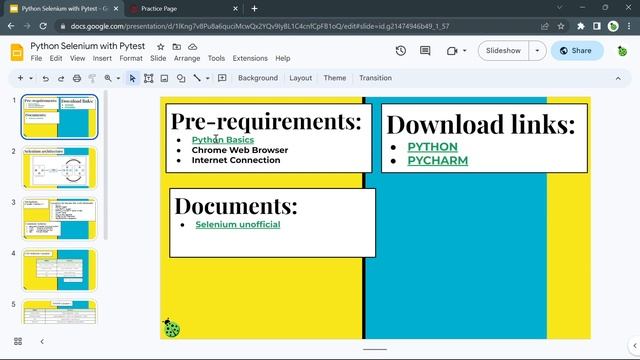Image resolution: width=640 pixels, height=360 pixels.
Task: Select slide 5 thumbnail
Action: 60,312
